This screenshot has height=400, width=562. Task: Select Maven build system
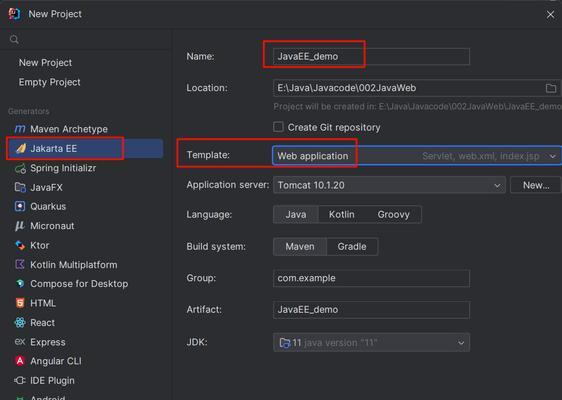pos(300,247)
